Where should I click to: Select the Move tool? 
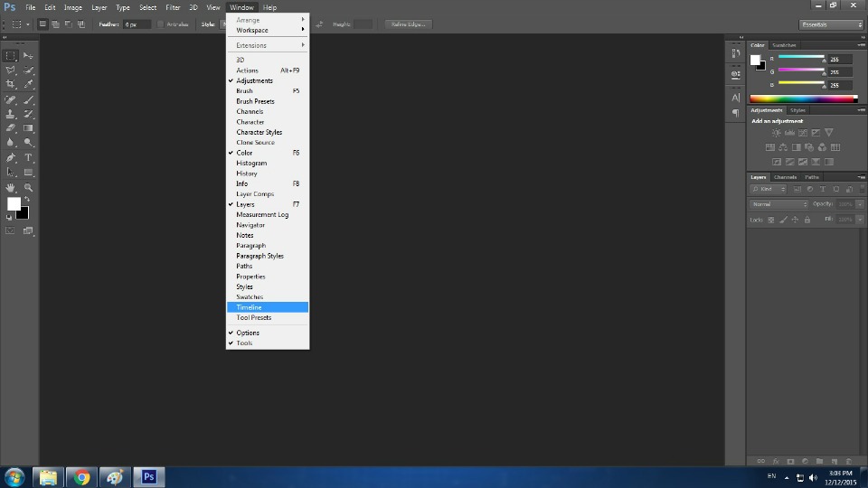[28, 56]
